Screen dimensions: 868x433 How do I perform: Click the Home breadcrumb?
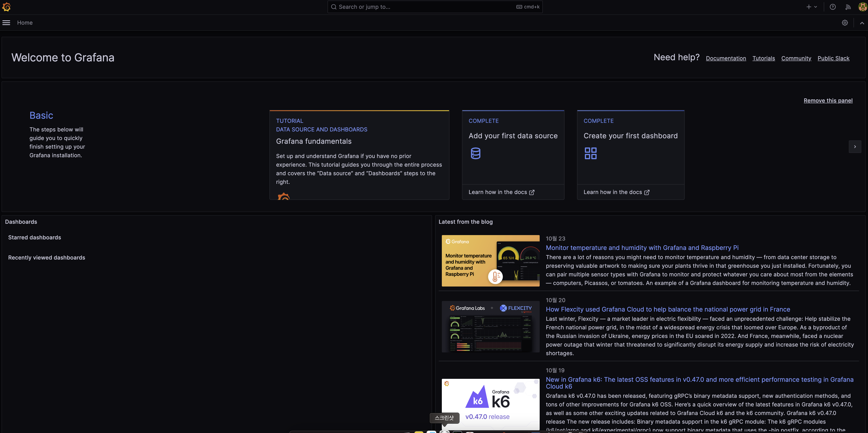tap(25, 22)
